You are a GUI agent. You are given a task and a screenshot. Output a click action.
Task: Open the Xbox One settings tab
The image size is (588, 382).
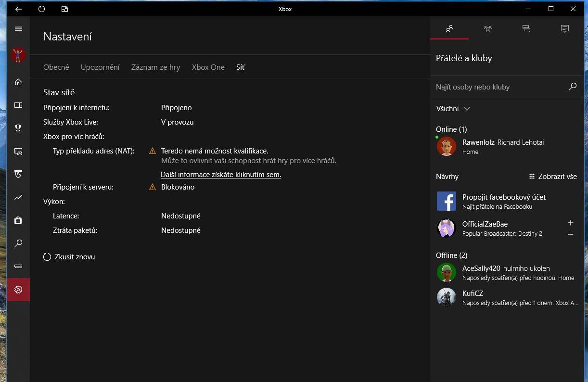point(208,67)
